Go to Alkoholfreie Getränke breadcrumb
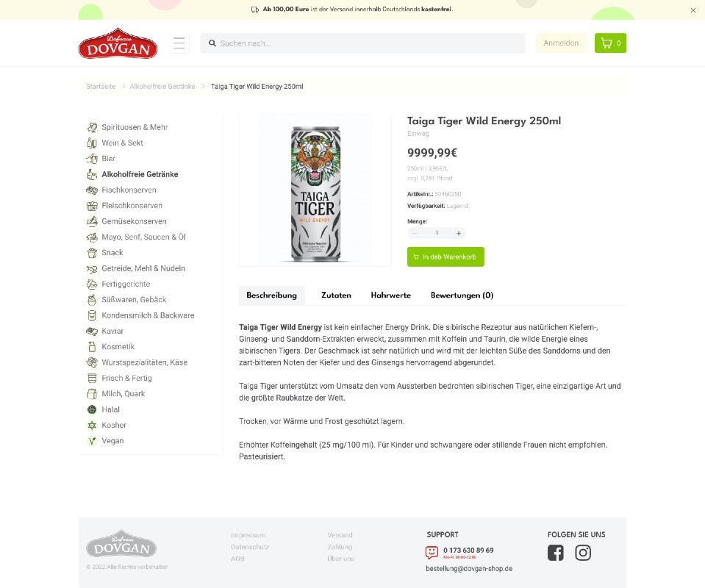705x588 pixels. [162, 86]
